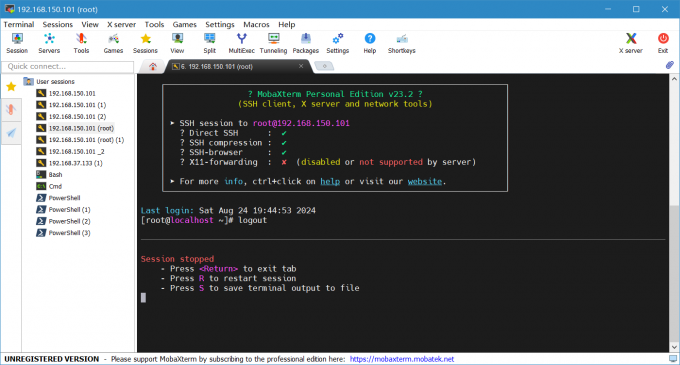Click the Servers toolbar icon
680x365 pixels.
click(x=49, y=43)
